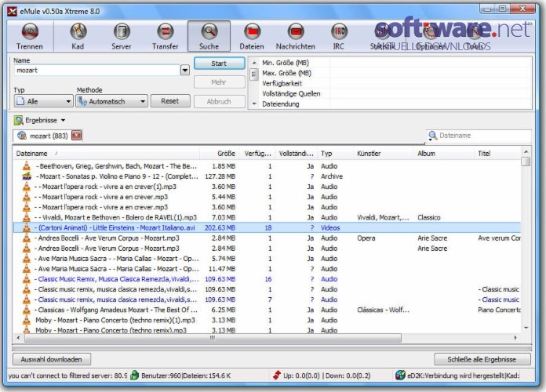Click the filter list scroll-down arrow below Dateiendung
The height and width of the screenshot is (392, 546).
pyautogui.click(x=254, y=103)
